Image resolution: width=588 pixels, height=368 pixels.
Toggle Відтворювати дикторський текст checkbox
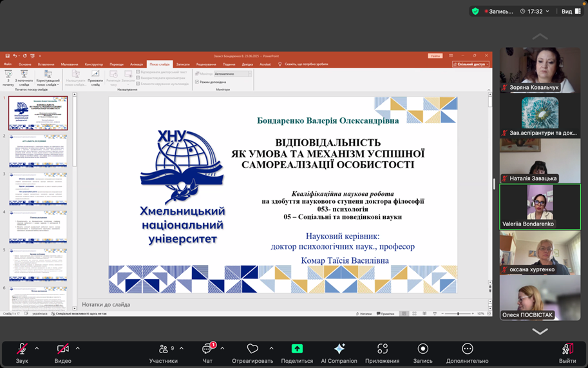138,72
